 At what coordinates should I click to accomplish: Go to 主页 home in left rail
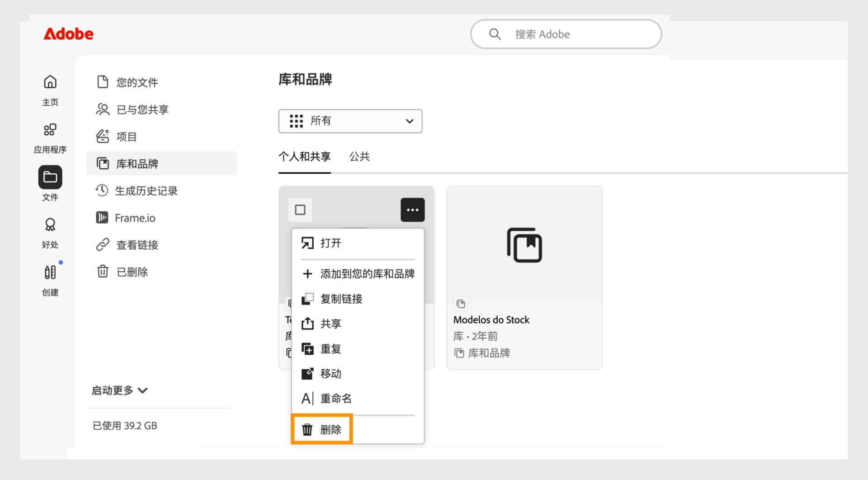pos(50,90)
